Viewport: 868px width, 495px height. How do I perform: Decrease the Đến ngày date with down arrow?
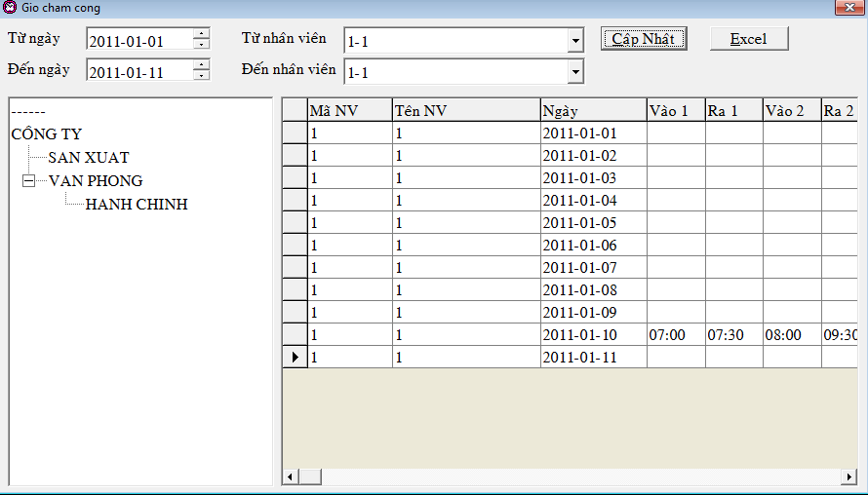[x=202, y=75]
